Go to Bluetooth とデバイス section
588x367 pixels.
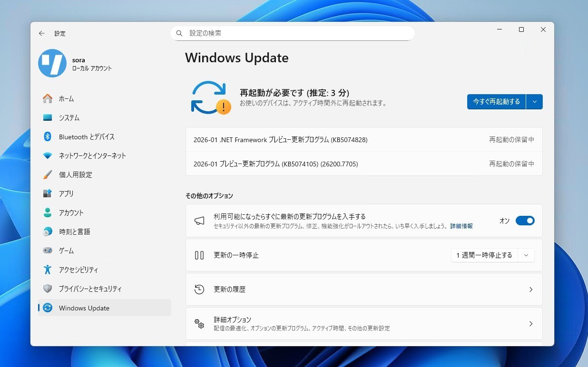[104, 136]
